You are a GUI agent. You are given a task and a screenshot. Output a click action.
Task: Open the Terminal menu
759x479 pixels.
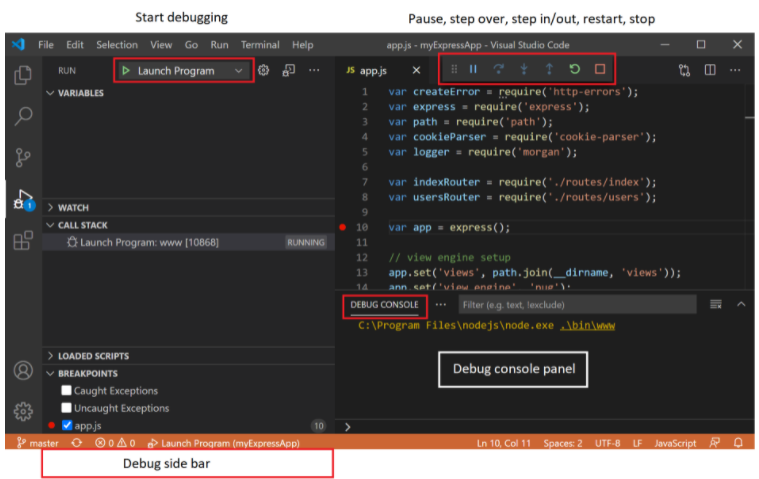pos(260,45)
